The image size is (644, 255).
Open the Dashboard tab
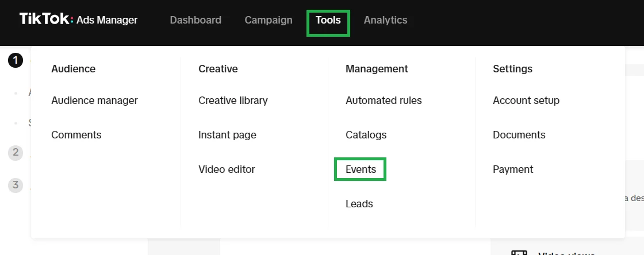tap(195, 20)
